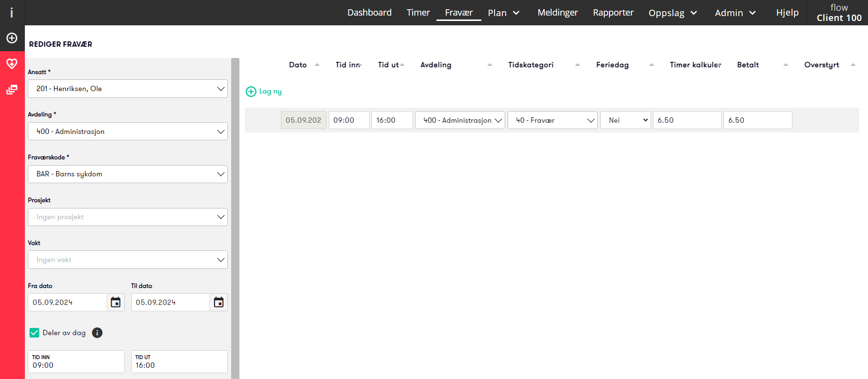Click the Tidskategori column header
868x379 pixels.
coord(531,65)
